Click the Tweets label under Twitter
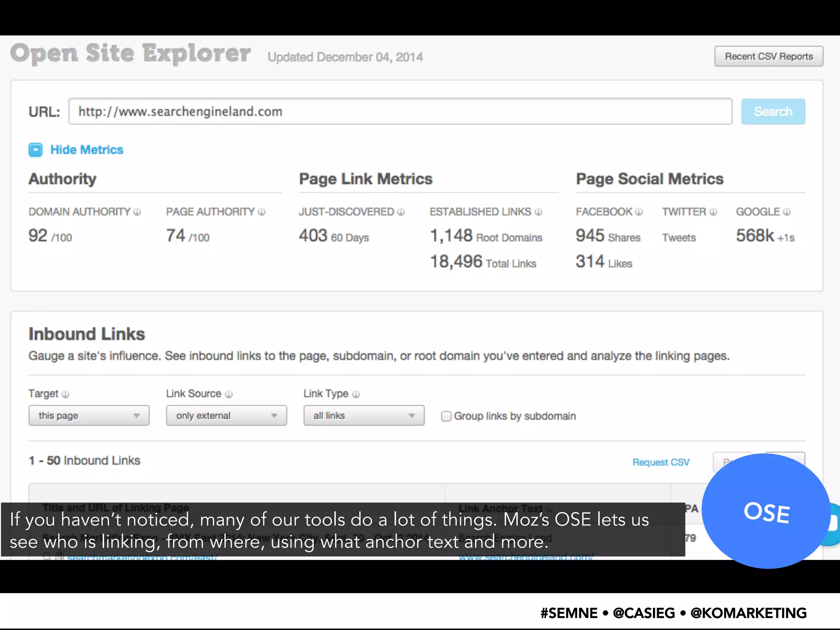Viewport: 840px width, 630px height. [679, 238]
